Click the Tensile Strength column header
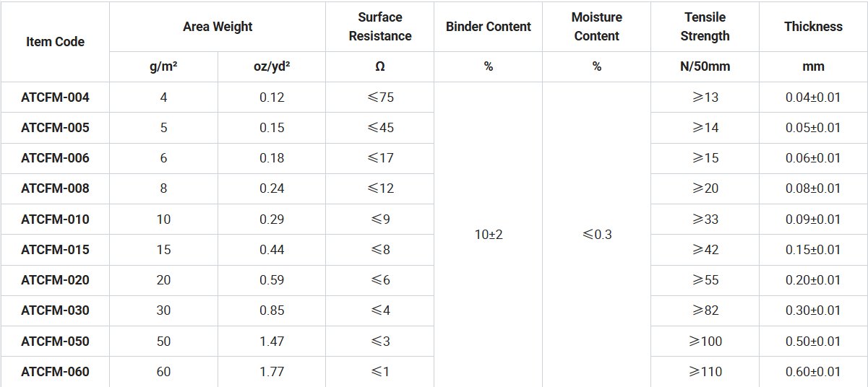868x387 pixels. click(705, 27)
